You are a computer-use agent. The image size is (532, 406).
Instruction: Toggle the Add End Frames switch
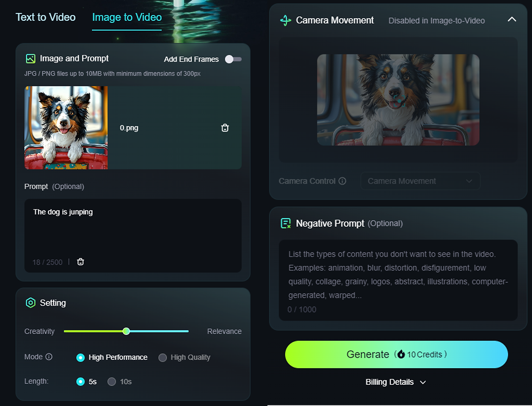point(233,59)
